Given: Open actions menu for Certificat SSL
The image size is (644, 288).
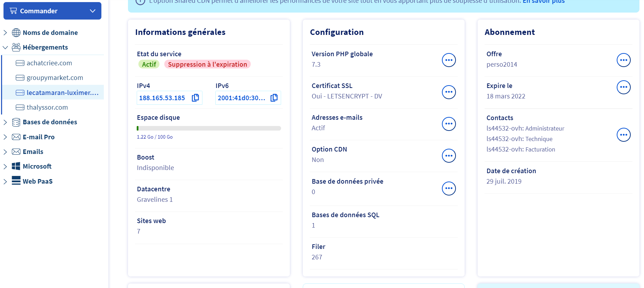Looking at the screenshot, I should tap(449, 92).
